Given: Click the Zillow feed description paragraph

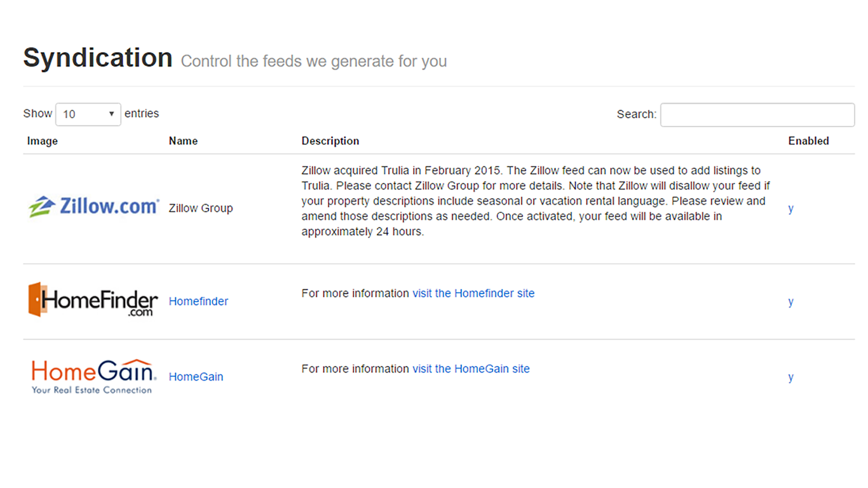Looking at the screenshot, I should pyautogui.click(x=536, y=201).
